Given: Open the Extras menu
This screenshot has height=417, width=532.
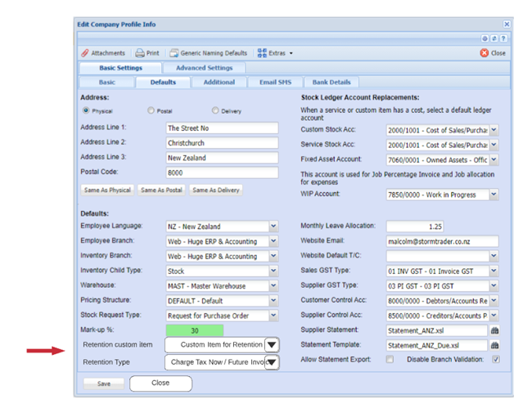Looking at the screenshot, I should tap(274, 53).
